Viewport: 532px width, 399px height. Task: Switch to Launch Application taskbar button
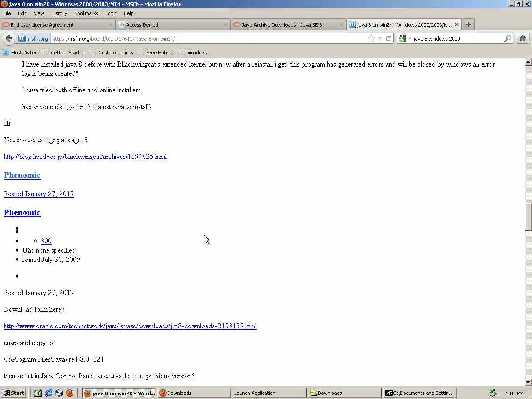270,393
